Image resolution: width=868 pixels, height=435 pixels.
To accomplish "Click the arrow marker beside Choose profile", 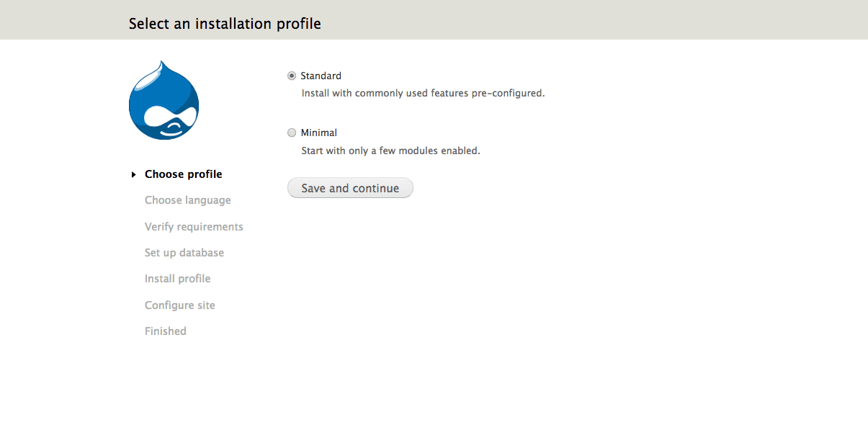I will point(134,174).
